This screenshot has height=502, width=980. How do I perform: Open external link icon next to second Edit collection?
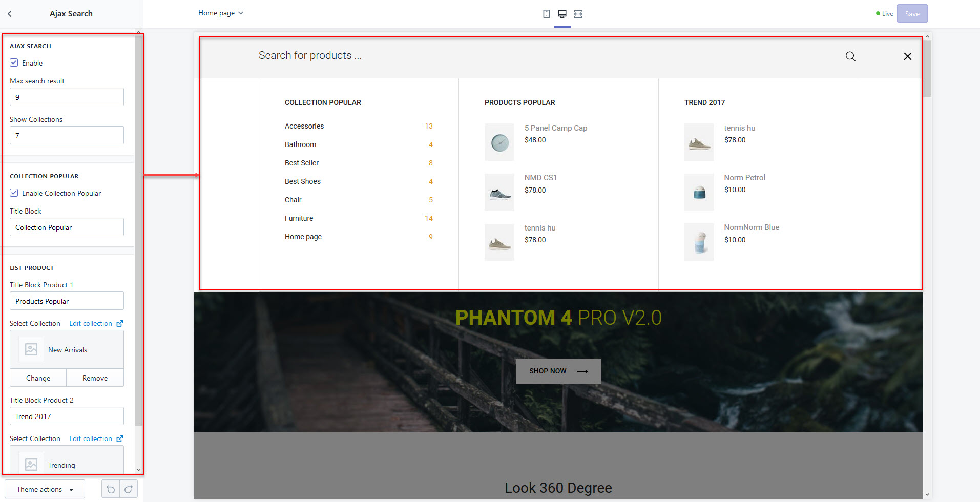click(x=120, y=439)
